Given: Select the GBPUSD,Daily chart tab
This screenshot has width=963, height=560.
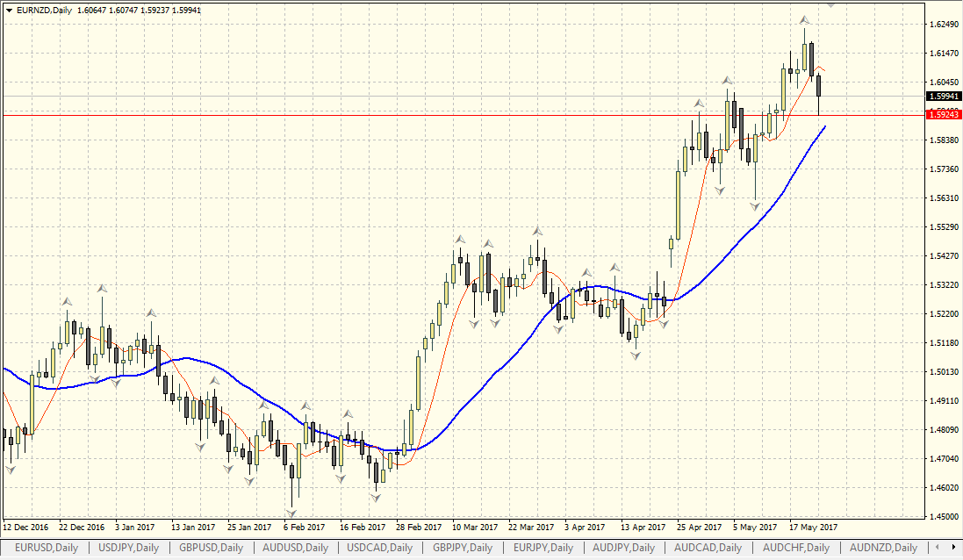Looking at the screenshot, I should pos(211,547).
